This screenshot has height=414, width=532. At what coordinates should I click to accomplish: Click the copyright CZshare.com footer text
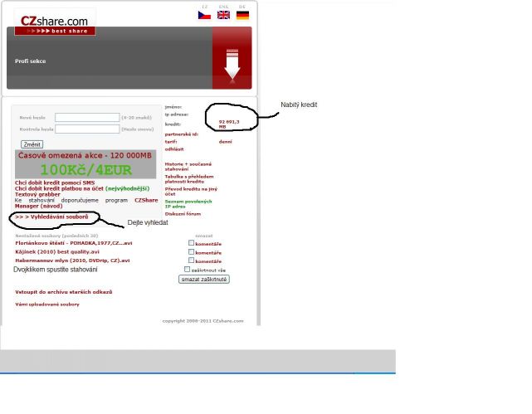(x=203, y=321)
